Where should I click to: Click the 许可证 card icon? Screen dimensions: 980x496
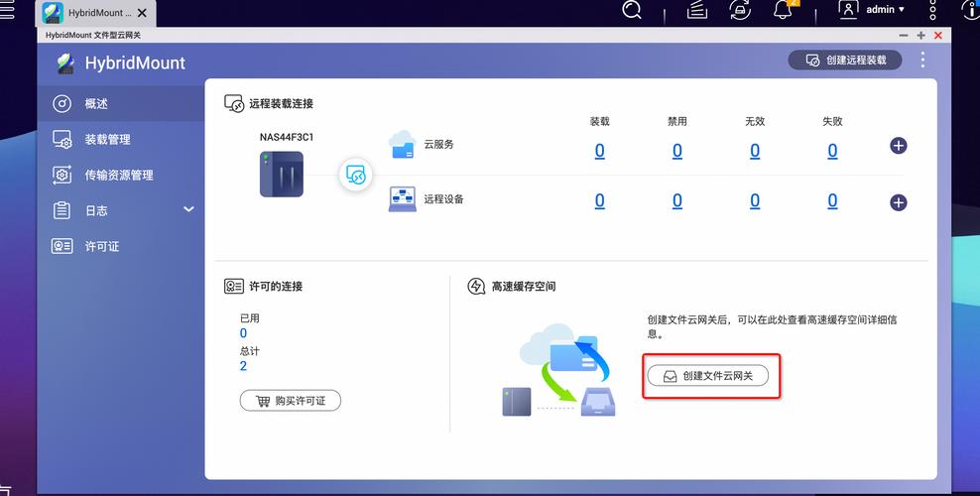(x=61, y=246)
